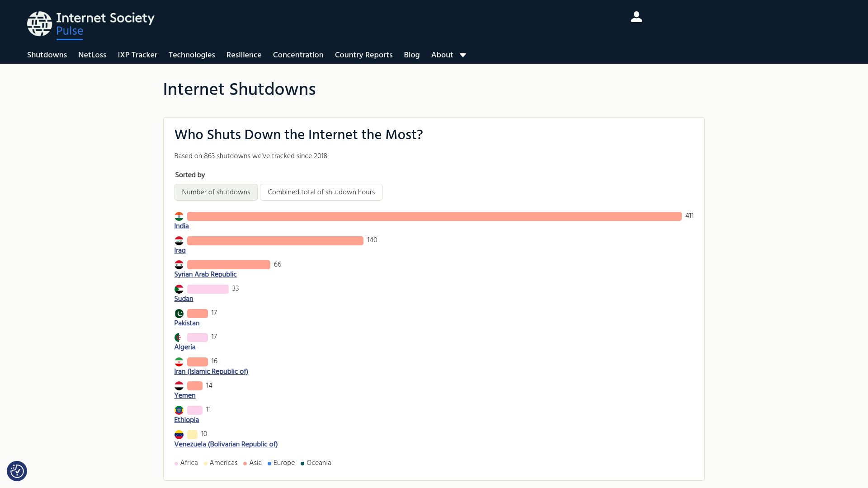Open the Sudan country link
868x488 pixels.
pyautogui.click(x=184, y=299)
